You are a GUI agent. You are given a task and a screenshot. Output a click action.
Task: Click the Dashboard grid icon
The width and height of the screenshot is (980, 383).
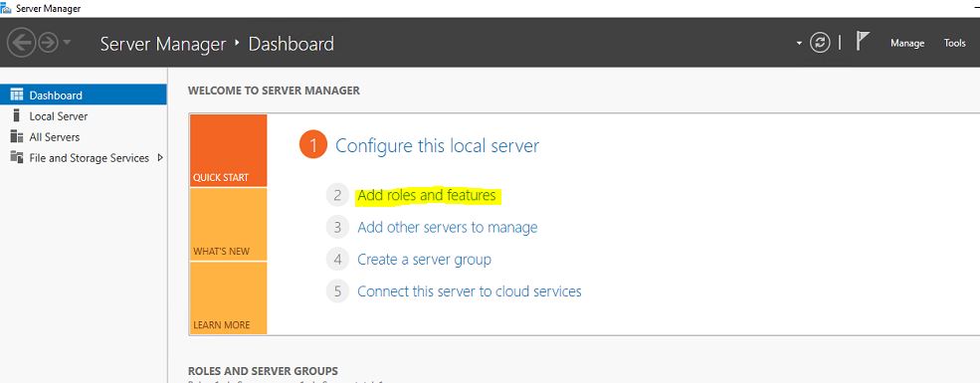[x=17, y=95]
